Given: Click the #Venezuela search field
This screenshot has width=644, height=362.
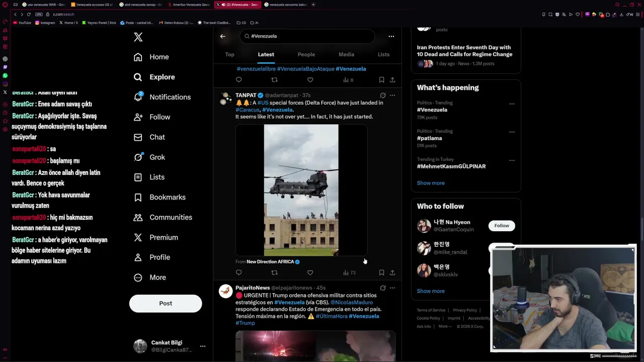Looking at the screenshot, I should click(x=307, y=36).
